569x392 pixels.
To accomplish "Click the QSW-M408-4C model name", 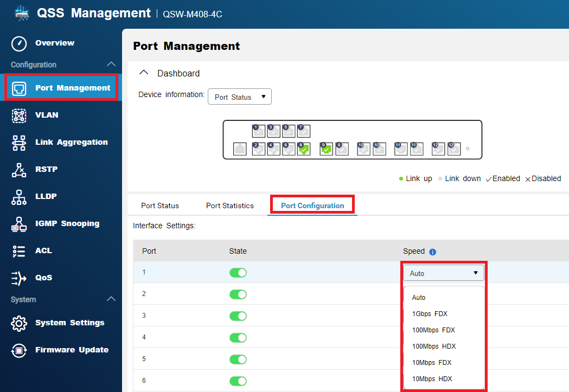I will click(x=193, y=14).
